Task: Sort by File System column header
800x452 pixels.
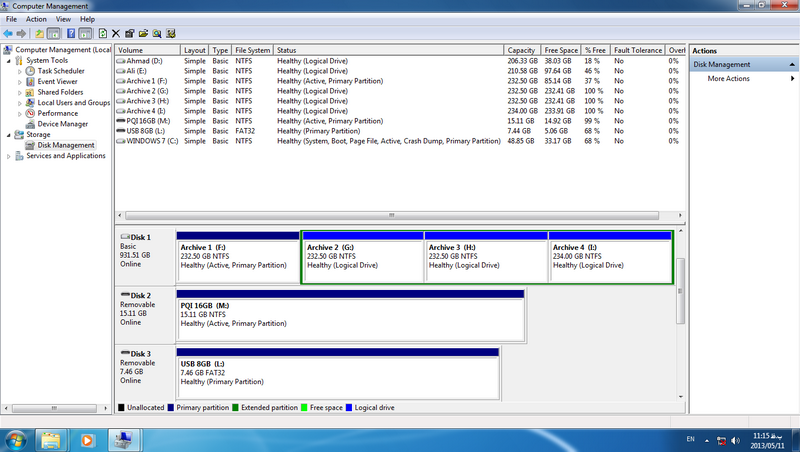Action: (x=253, y=51)
